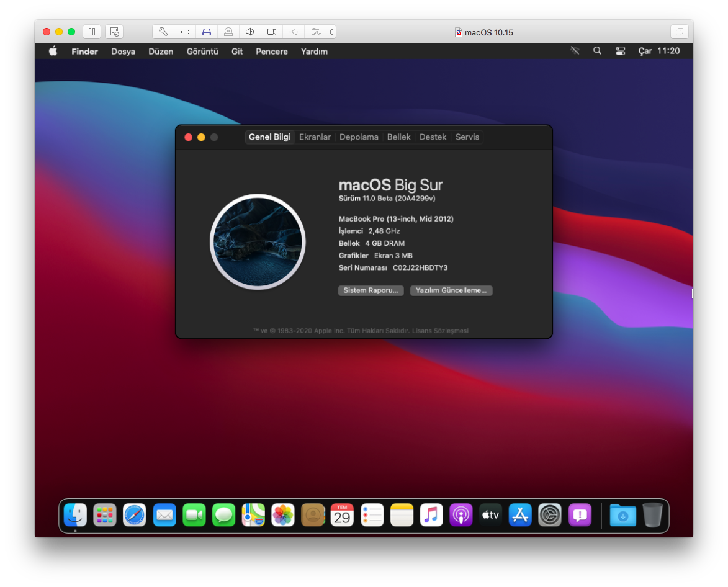
Task: Click the Big Sur circular image
Action: (258, 242)
